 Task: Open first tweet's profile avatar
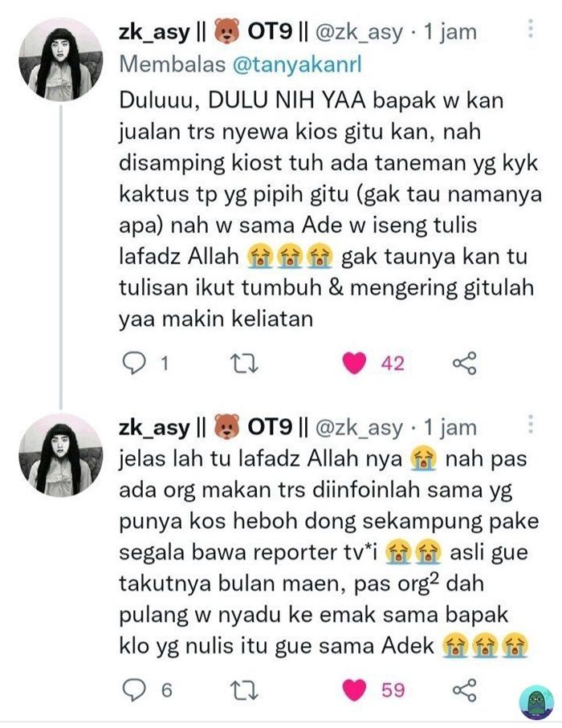(60, 59)
